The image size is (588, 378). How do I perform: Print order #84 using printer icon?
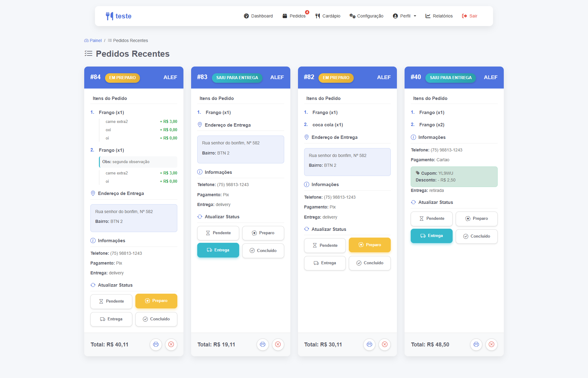tap(156, 344)
